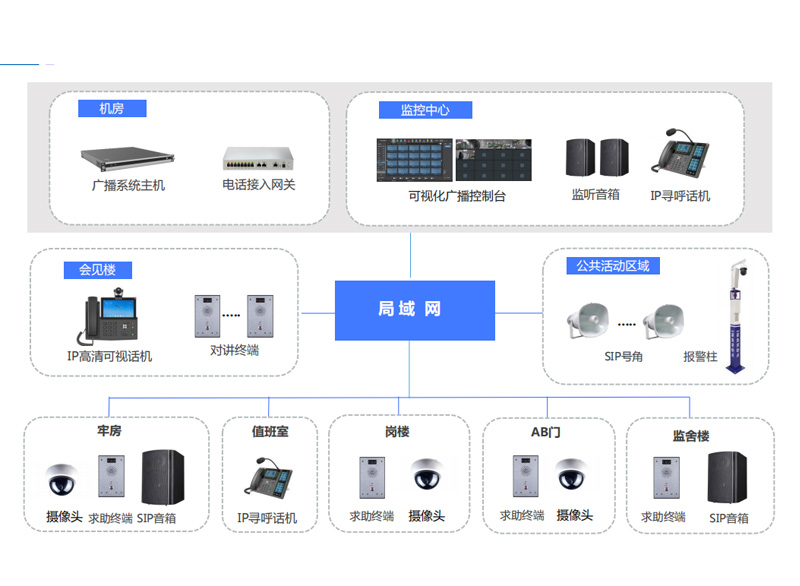Click the 广播系统主机 caption text

128,185
